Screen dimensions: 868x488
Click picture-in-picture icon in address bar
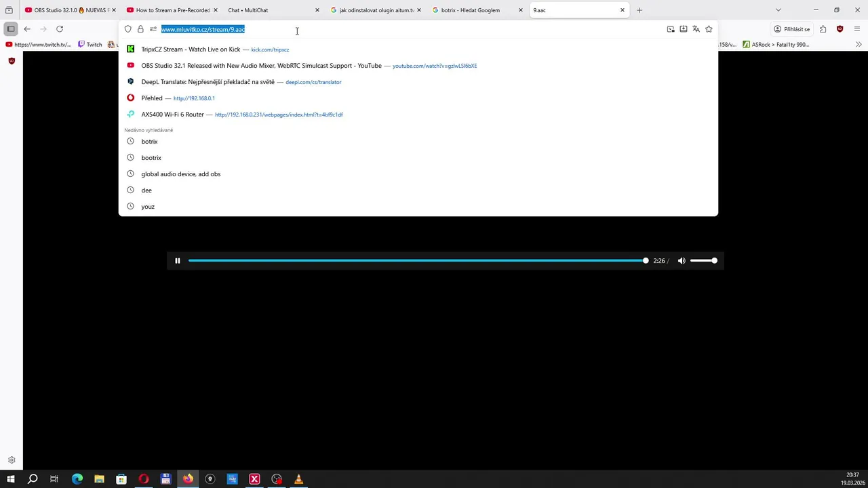click(x=671, y=29)
